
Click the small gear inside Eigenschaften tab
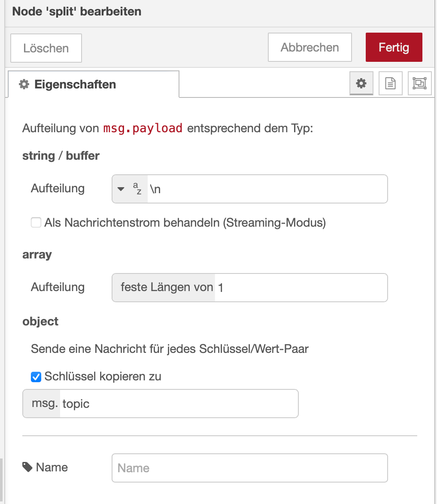point(24,84)
